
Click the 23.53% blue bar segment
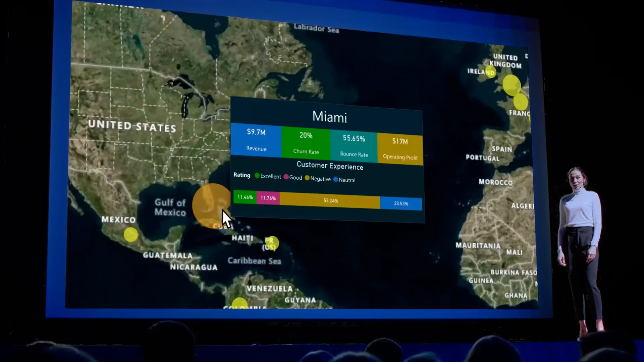401,203
